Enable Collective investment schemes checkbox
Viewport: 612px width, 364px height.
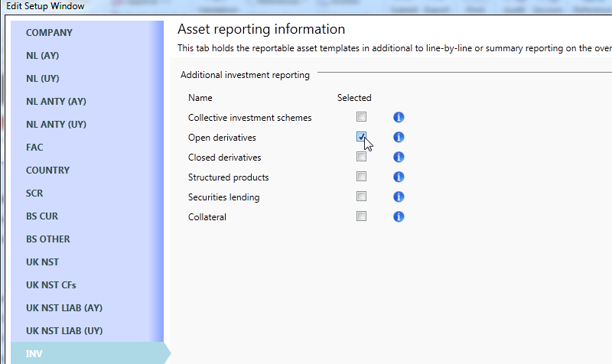(x=361, y=117)
